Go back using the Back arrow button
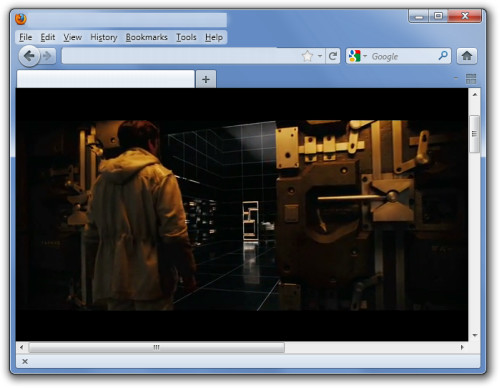Viewport: 500px width, 388px height. pyautogui.click(x=29, y=56)
